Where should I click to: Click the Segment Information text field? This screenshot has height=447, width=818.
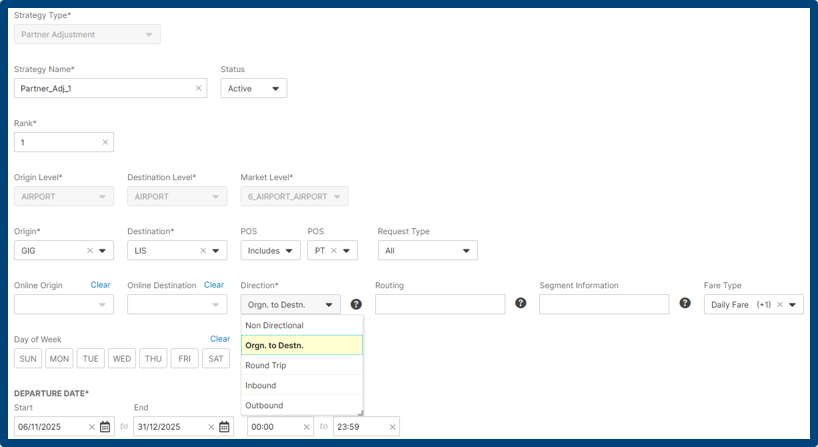(x=604, y=304)
